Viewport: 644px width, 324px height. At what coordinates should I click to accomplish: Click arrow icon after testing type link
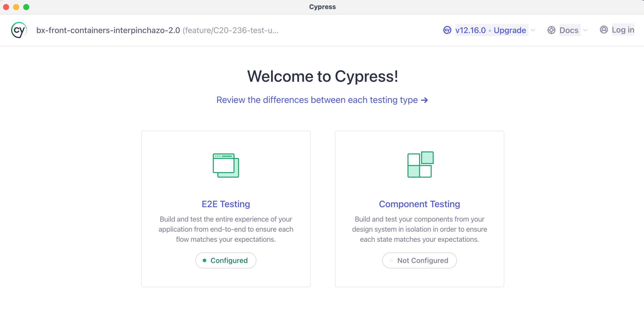click(425, 100)
